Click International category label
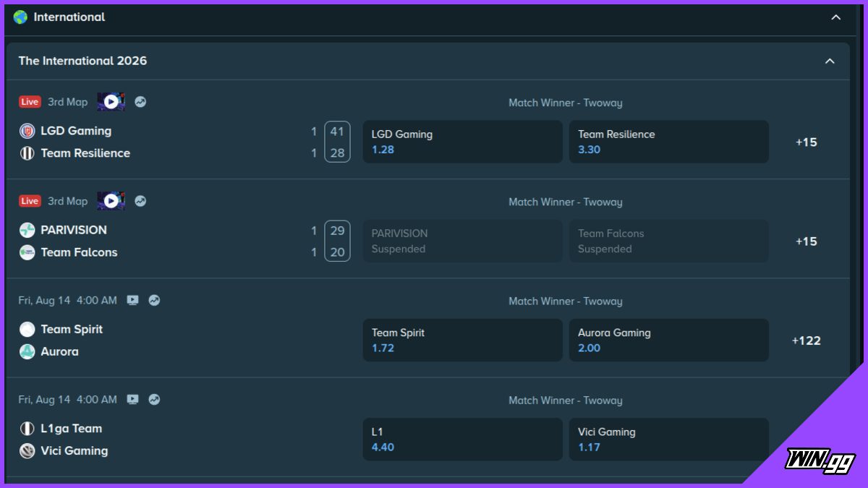The image size is (868, 488). tap(69, 17)
